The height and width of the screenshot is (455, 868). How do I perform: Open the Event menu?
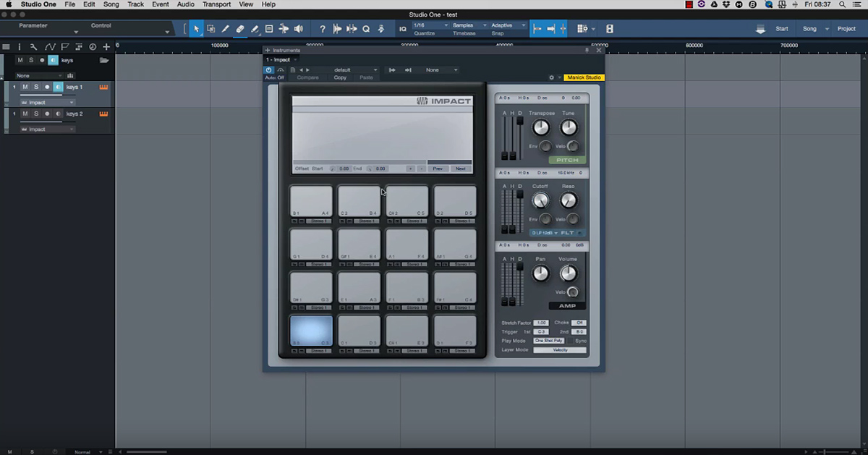coord(160,4)
